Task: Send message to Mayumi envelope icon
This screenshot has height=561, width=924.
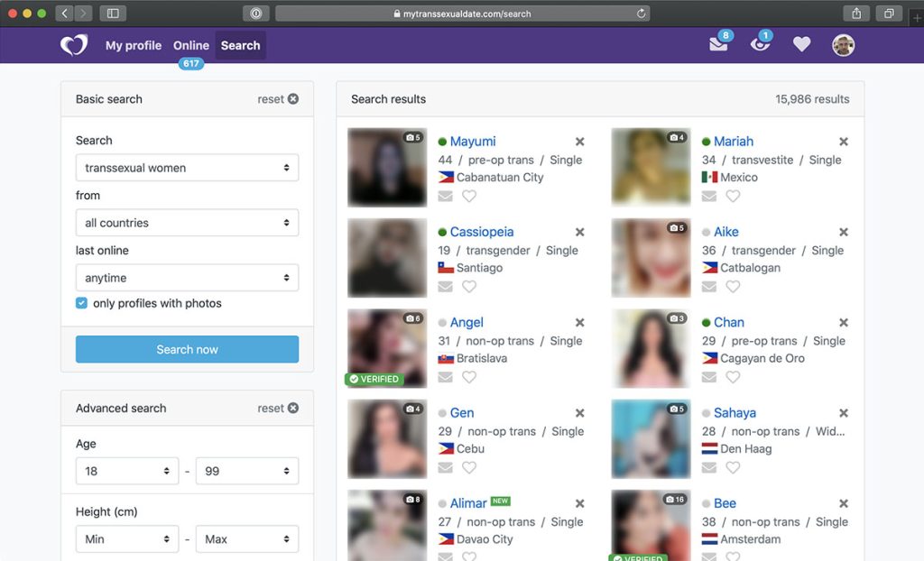Action: coord(446,196)
